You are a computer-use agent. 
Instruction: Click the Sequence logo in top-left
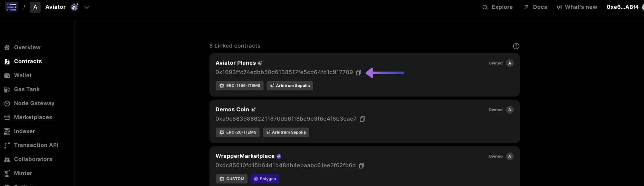[12, 7]
